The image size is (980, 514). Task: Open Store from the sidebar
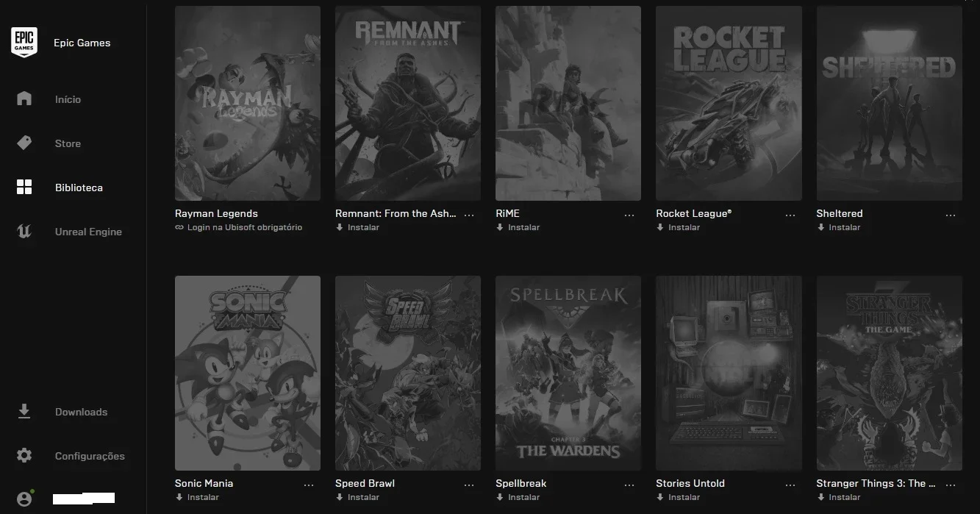[68, 143]
